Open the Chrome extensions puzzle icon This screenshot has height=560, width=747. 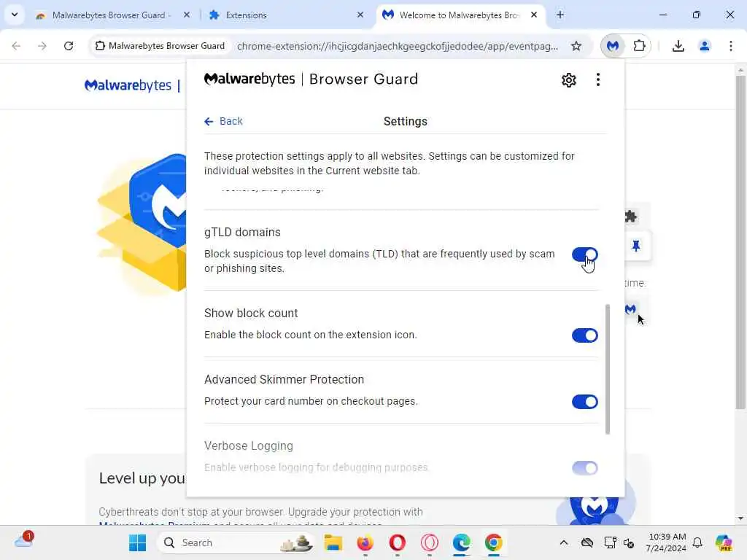tap(639, 46)
